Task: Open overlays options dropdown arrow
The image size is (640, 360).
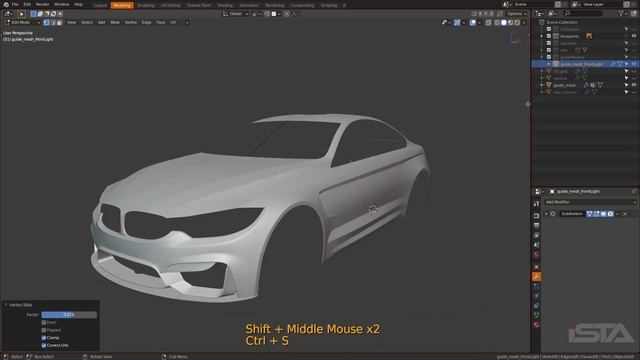Action: tap(479, 23)
